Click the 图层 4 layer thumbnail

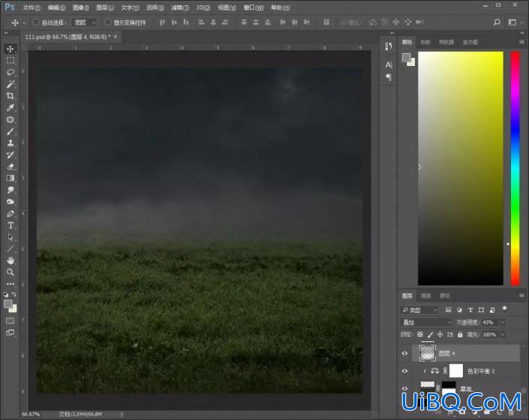click(428, 353)
